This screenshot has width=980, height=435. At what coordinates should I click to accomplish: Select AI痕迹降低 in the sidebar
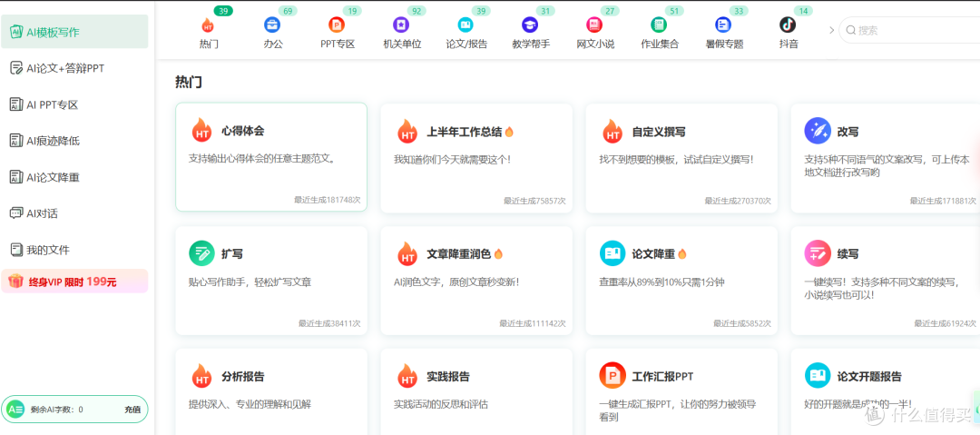click(x=74, y=141)
